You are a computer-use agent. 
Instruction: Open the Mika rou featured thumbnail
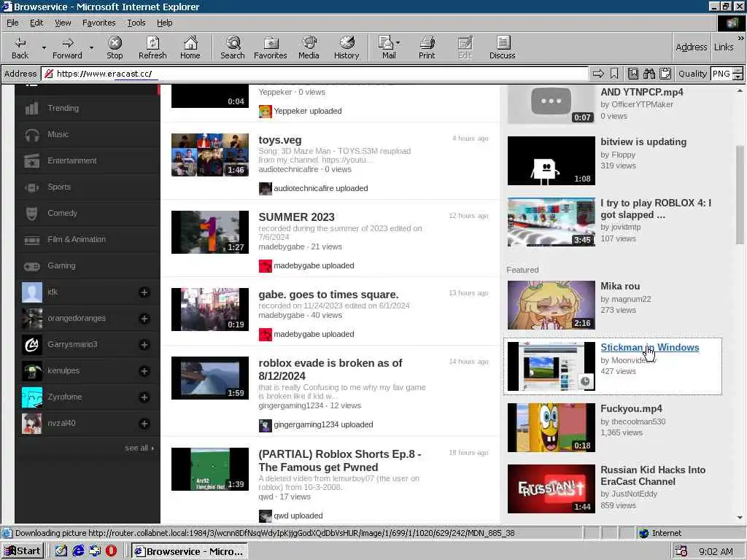tap(551, 305)
